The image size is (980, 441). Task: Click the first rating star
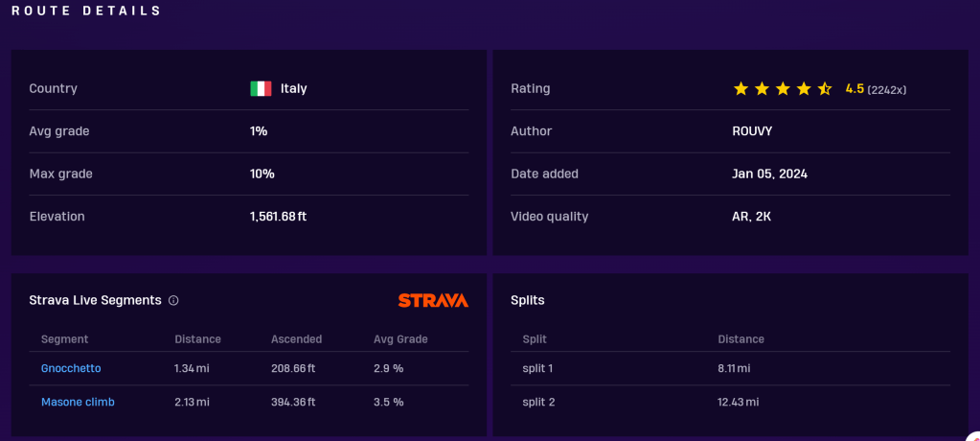[741, 88]
